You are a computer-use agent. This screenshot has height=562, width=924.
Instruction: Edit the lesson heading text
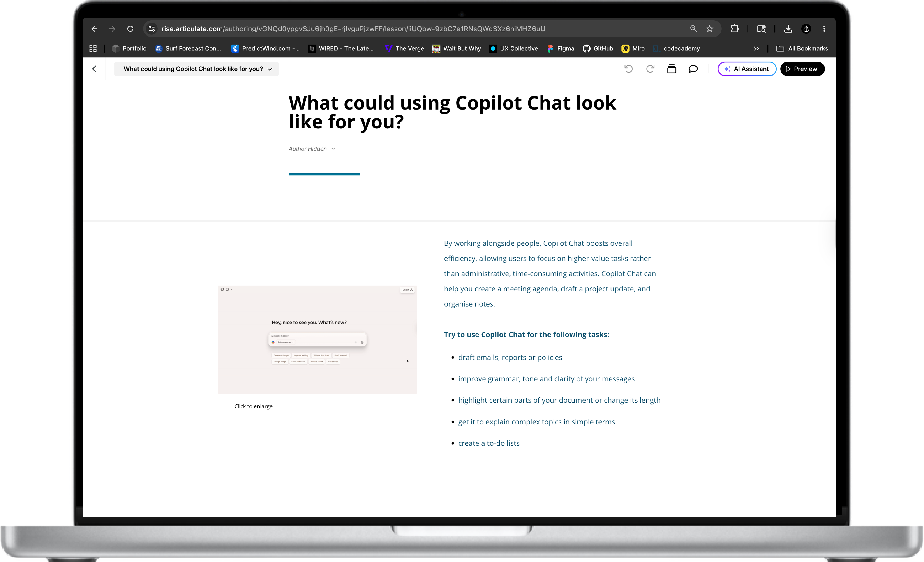click(x=452, y=112)
